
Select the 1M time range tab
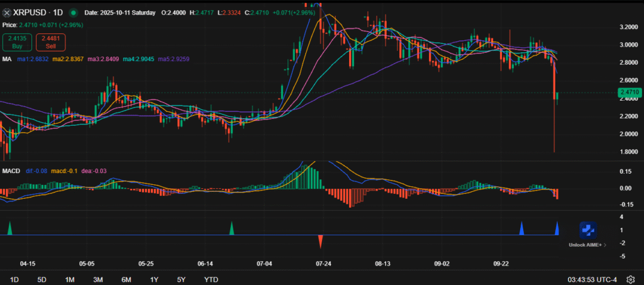coord(70,279)
